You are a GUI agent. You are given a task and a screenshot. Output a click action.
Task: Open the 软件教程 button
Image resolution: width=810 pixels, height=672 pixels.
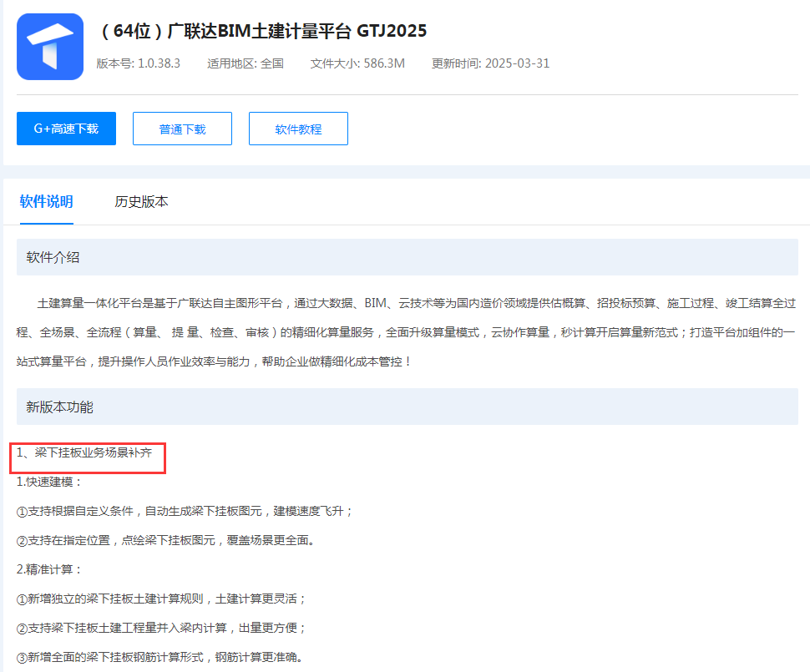(298, 129)
